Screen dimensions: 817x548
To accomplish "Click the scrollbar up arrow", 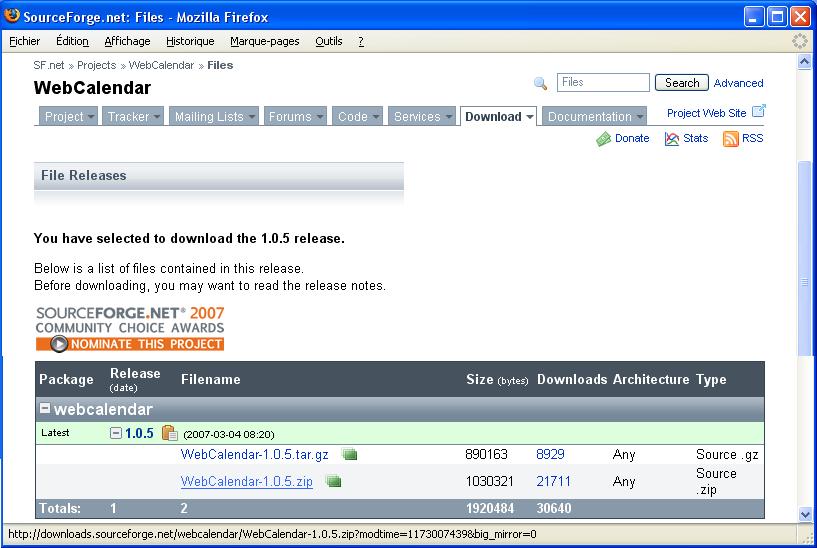I will click(804, 62).
